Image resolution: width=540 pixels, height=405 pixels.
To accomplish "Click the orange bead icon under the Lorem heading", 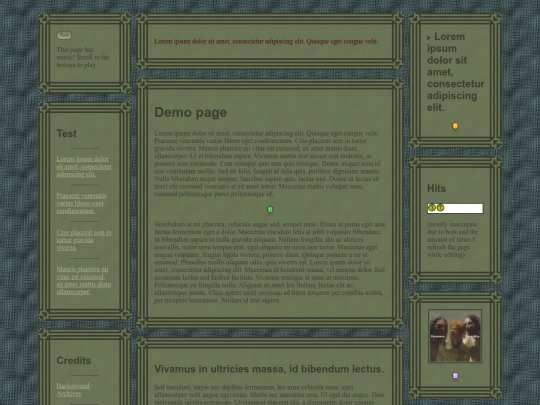I will coord(455,126).
